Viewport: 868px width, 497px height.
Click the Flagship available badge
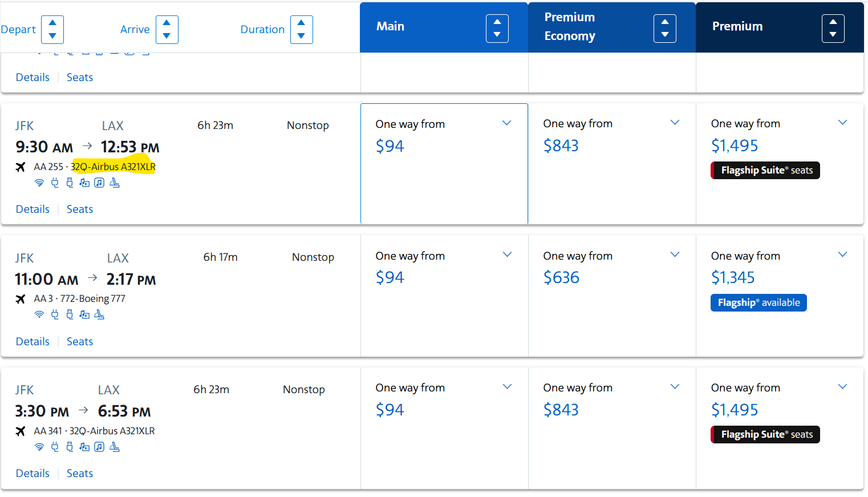[759, 302]
